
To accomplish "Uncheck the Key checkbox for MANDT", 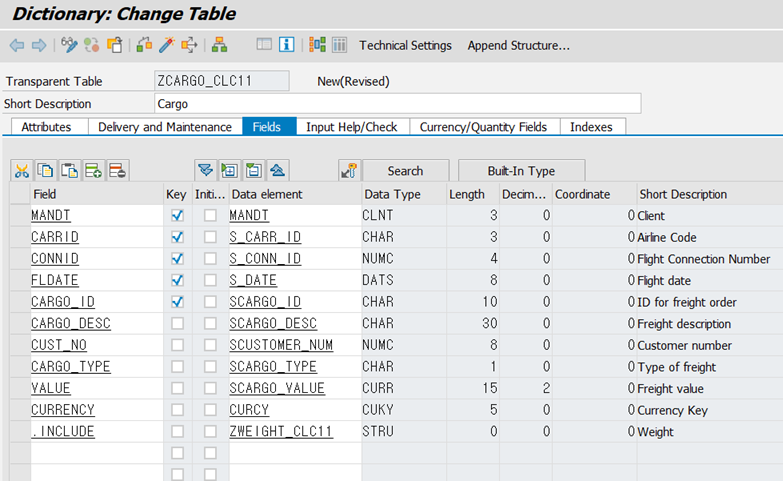I will click(x=177, y=215).
